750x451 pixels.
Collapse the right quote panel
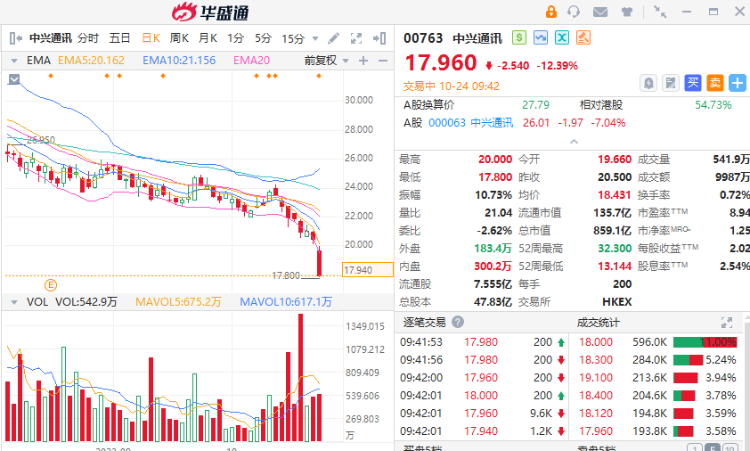coord(379,38)
